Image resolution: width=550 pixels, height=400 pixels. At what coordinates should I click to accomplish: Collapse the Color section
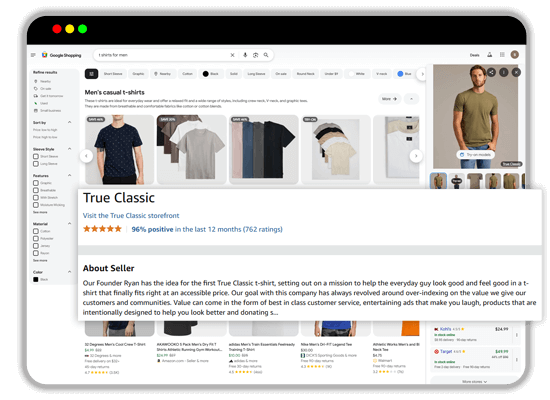[69, 272]
